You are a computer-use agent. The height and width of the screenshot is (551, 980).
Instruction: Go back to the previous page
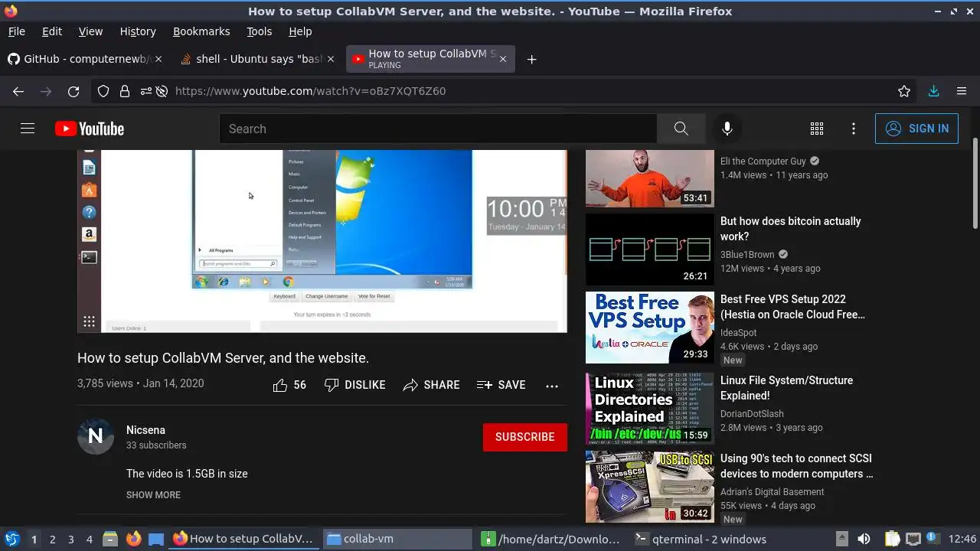point(18,91)
